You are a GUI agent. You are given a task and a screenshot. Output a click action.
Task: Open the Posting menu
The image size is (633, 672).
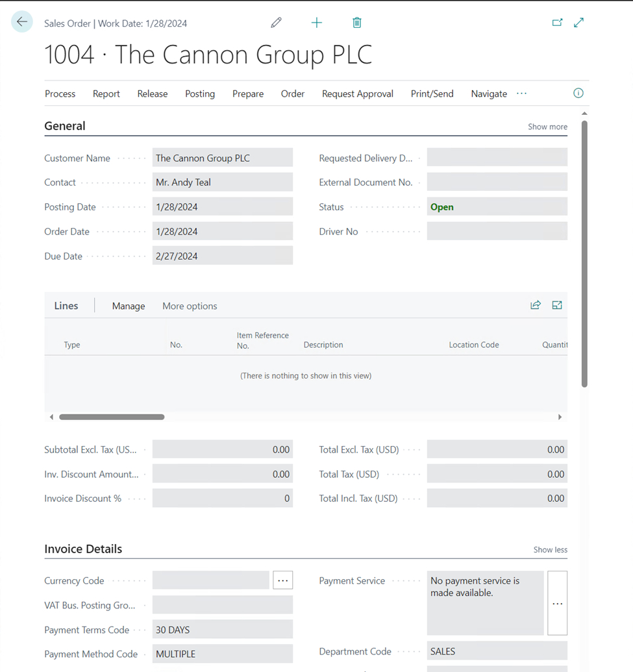tap(200, 94)
